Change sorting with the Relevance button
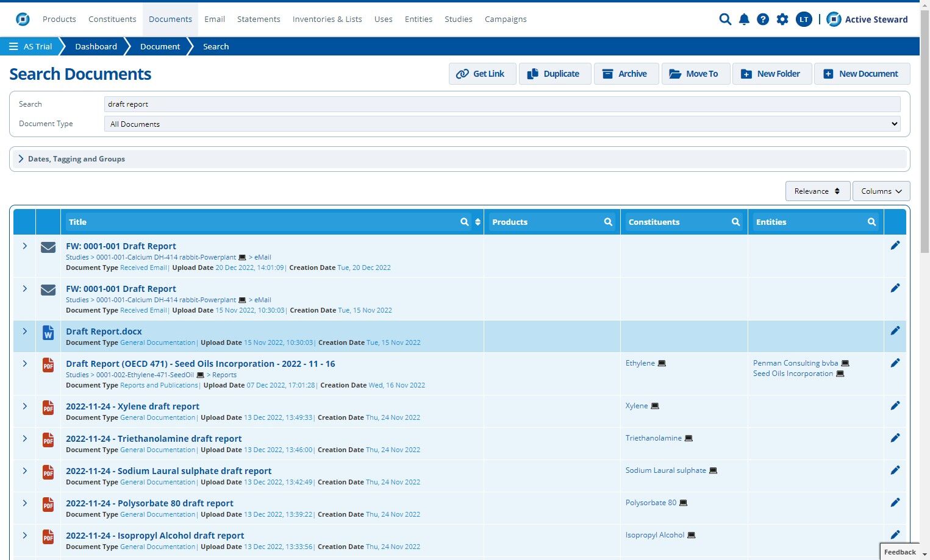930x560 pixels. (x=817, y=191)
